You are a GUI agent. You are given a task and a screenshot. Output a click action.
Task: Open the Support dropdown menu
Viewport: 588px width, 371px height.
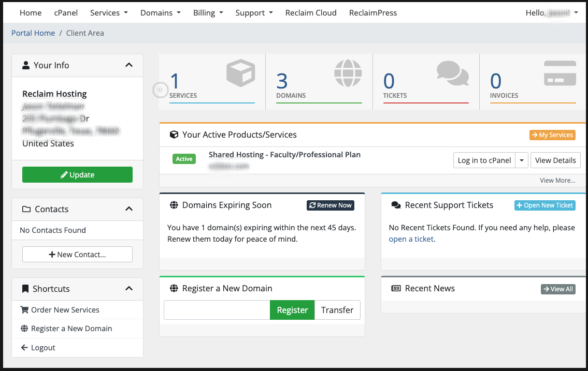(254, 13)
